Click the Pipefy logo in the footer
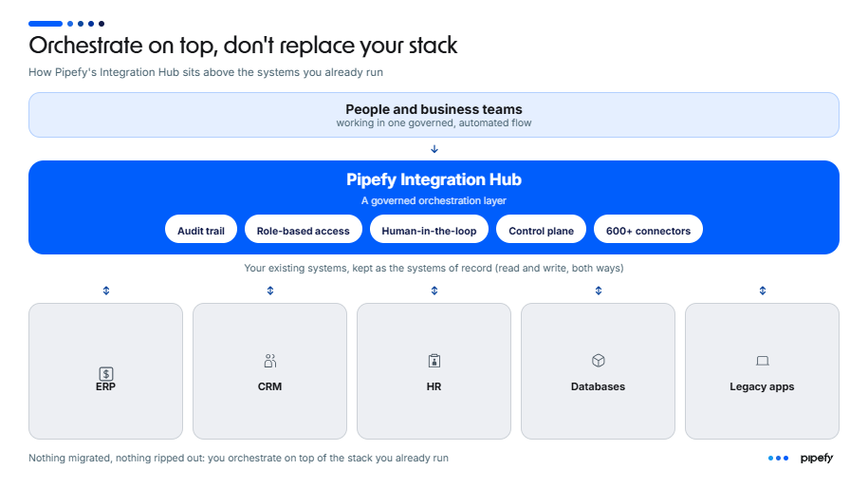This screenshot has width=868, height=488. pos(817,458)
